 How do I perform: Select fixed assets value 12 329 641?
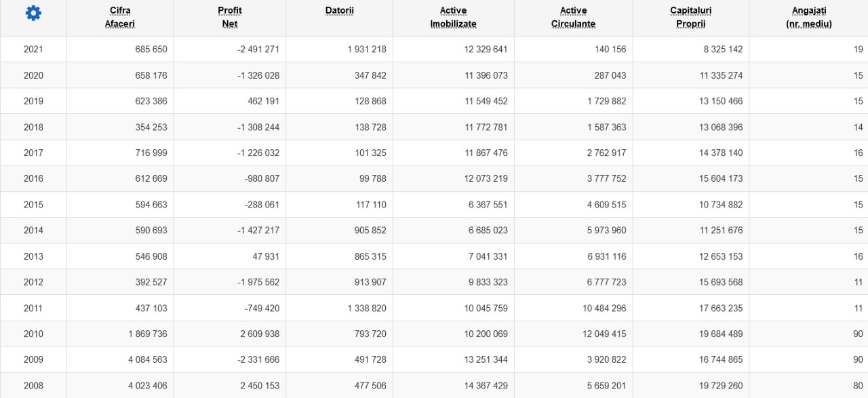(x=486, y=49)
